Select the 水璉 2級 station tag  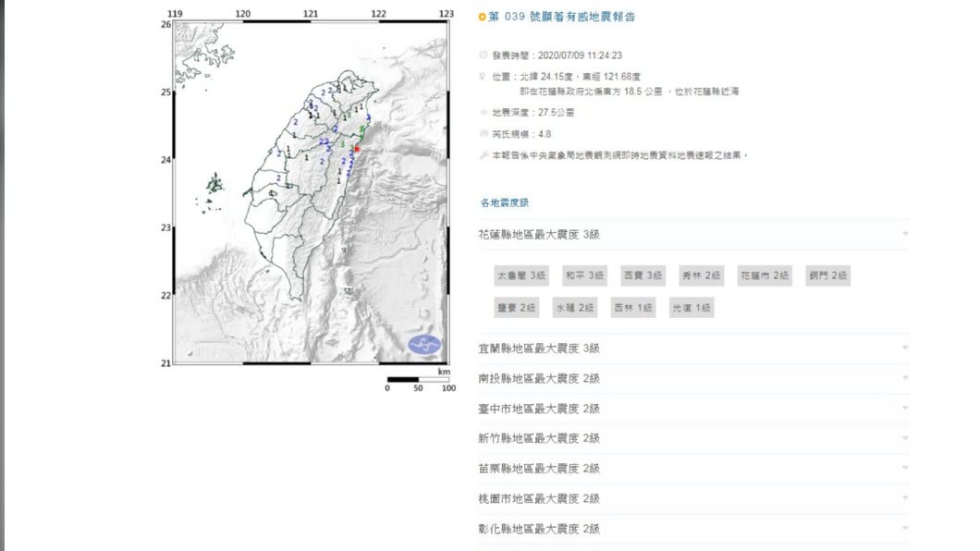574,307
